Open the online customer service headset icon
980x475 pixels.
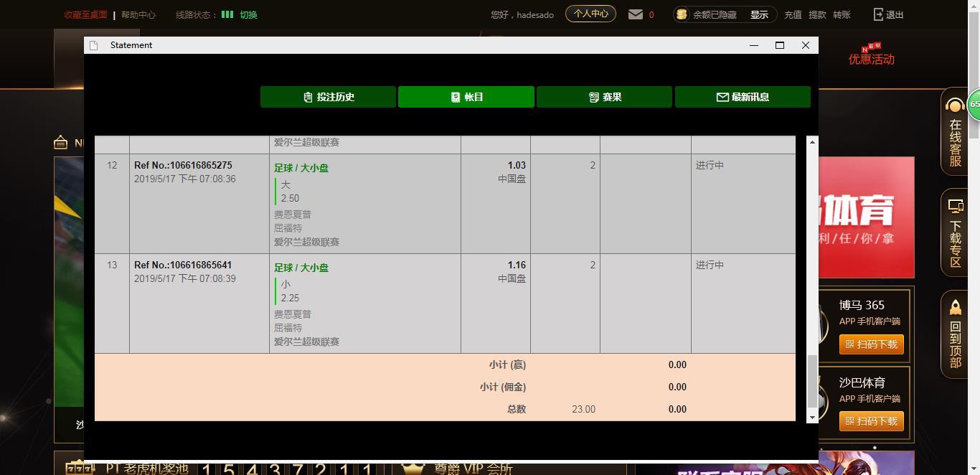coord(955,106)
